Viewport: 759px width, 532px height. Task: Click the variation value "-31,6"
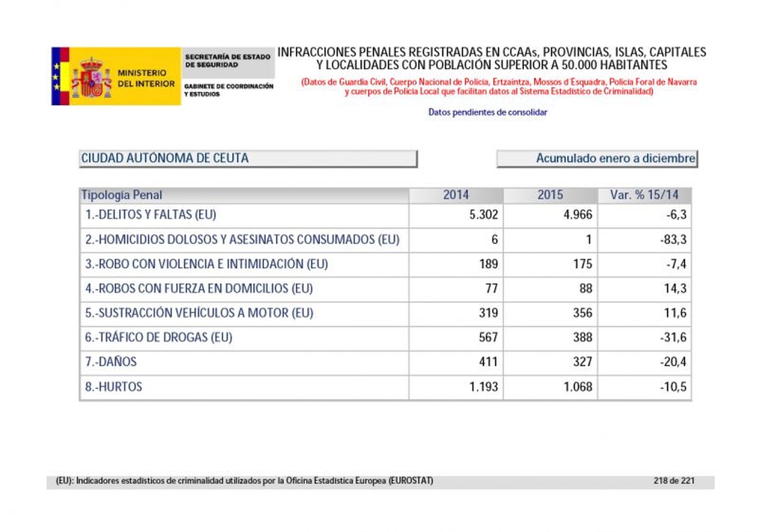[673, 338]
